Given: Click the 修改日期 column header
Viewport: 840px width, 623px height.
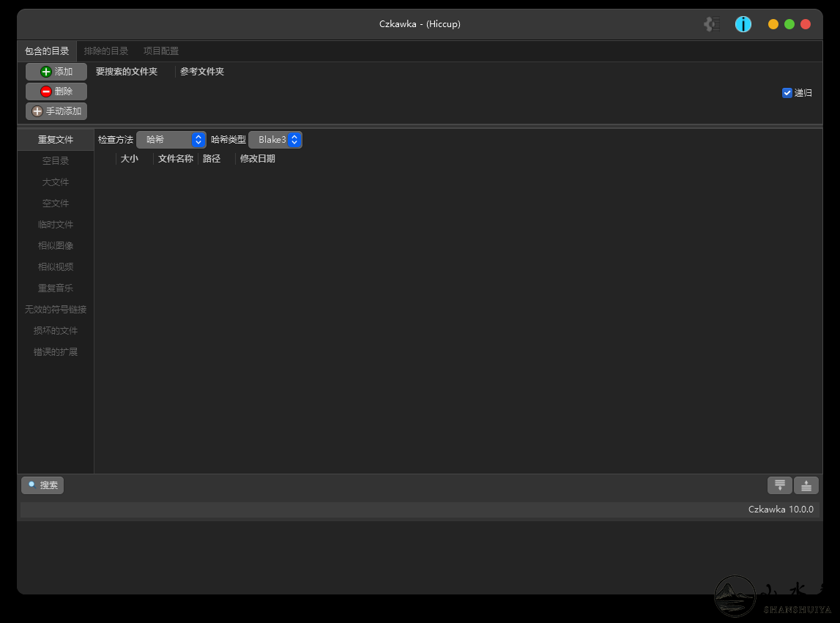Looking at the screenshot, I should pyautogui.click(x=258, y=159).
